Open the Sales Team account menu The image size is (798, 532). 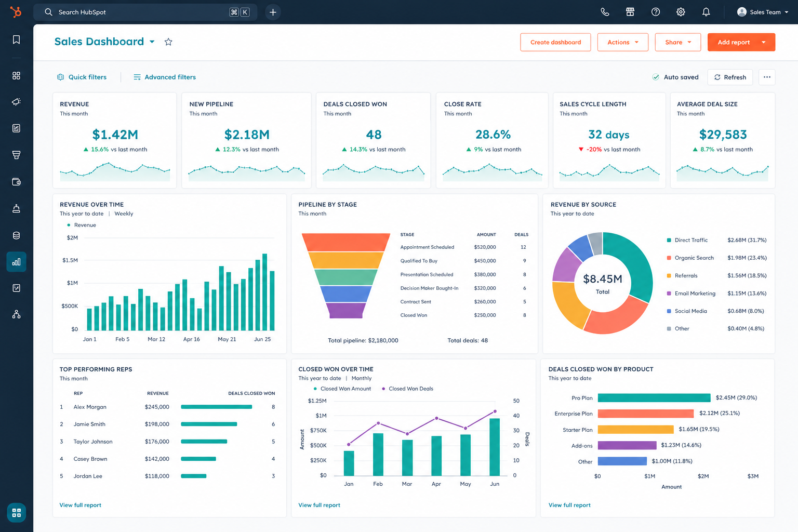763,12
